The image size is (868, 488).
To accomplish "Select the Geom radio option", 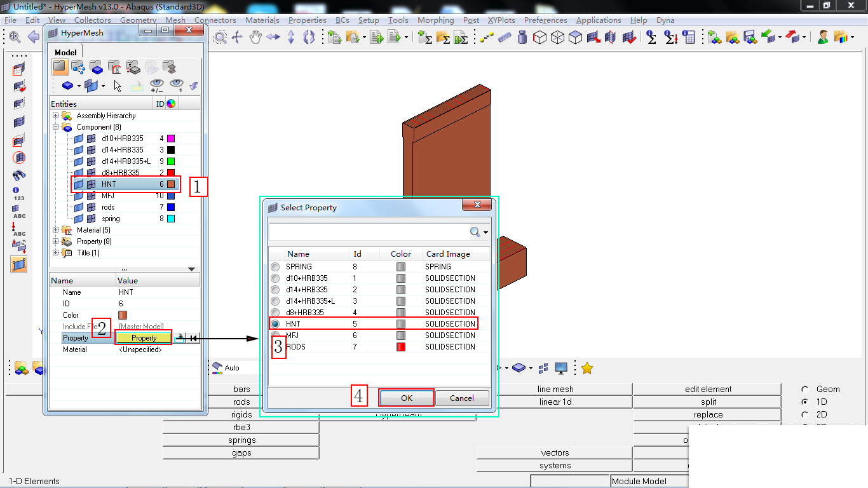I will [x=805, y=390].
